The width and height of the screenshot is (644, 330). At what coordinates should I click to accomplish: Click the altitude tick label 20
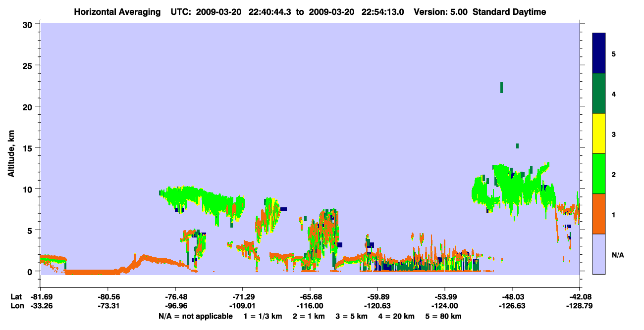tap(29, 106)
